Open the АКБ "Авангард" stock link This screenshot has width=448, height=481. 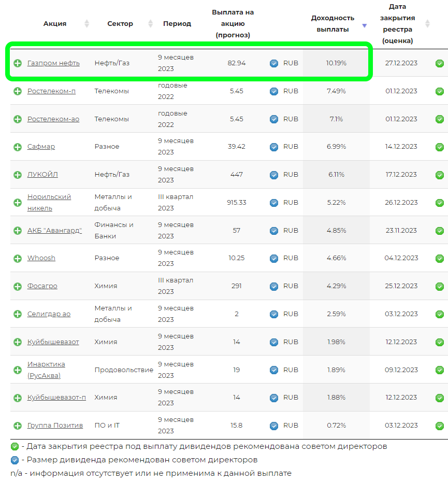coord(54,230)
